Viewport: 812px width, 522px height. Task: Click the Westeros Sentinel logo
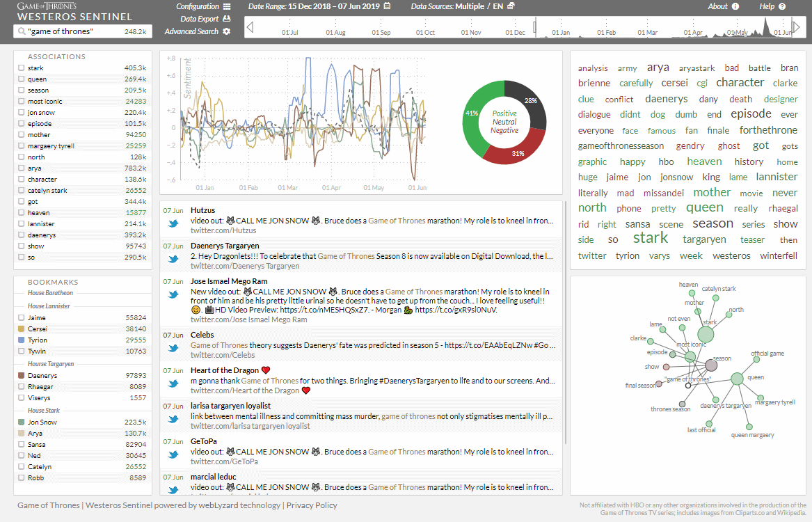click(x=74, y=12)
